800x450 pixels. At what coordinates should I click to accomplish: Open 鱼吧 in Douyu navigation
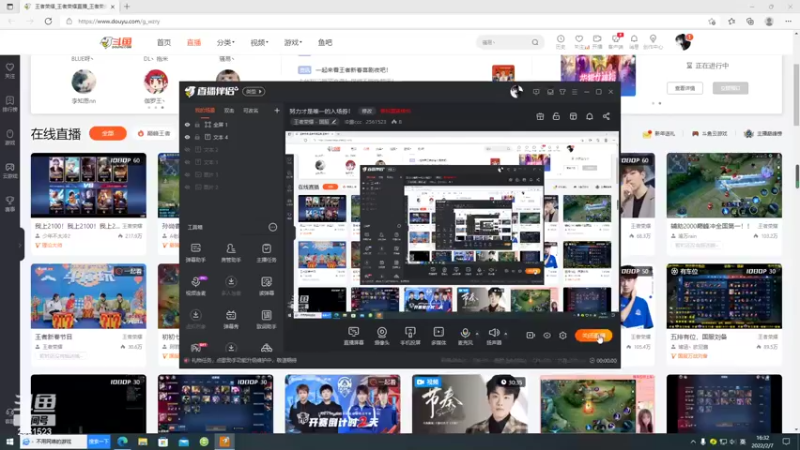pyautogui.click(x=325, y=42)
